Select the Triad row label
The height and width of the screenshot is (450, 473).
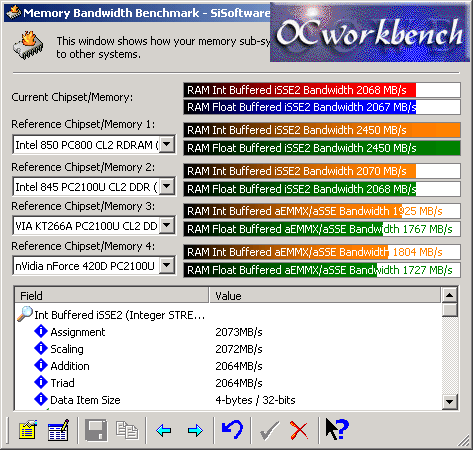(x=62, y=383)
